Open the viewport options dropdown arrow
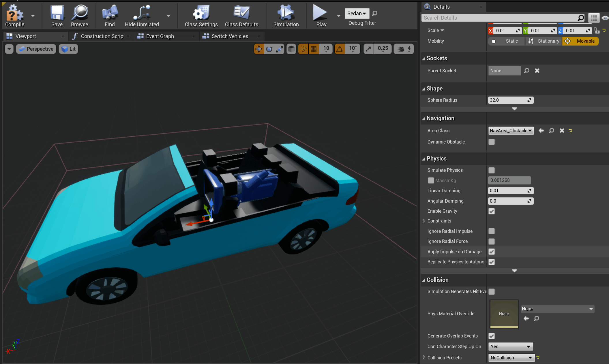 9,49
